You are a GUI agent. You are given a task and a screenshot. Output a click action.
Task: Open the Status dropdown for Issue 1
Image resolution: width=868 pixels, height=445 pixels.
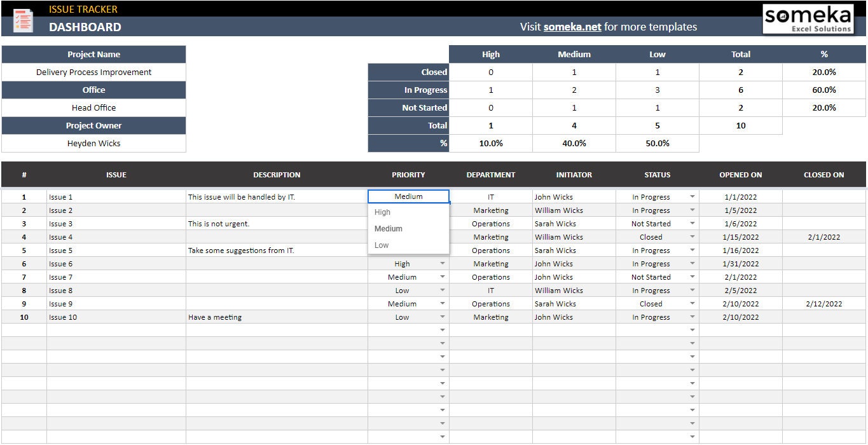click(692, 196)
